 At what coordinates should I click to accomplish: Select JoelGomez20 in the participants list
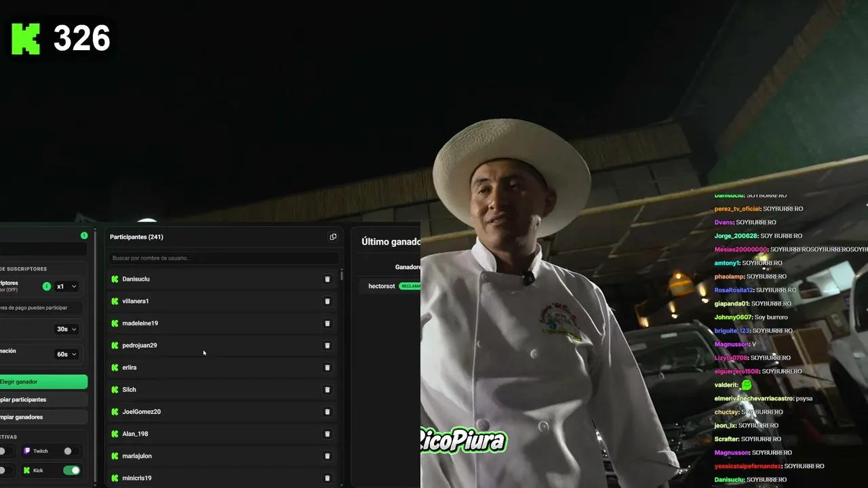[x=222, y=412]
